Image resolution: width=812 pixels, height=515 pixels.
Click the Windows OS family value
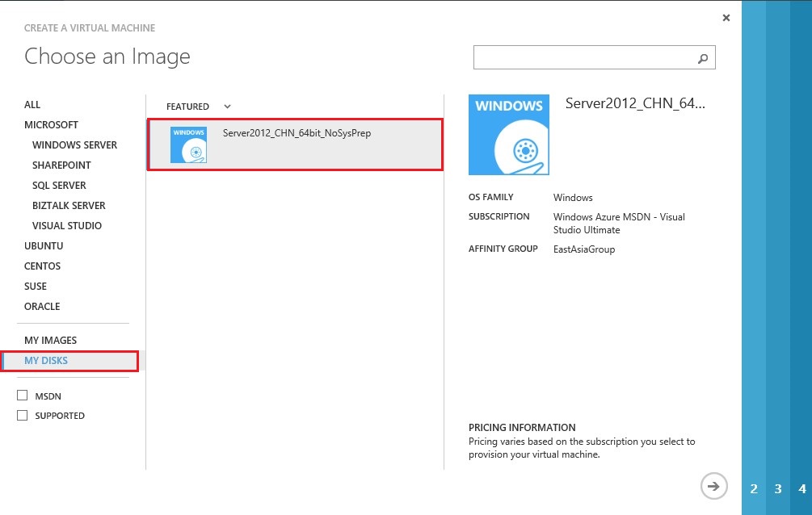573,198
